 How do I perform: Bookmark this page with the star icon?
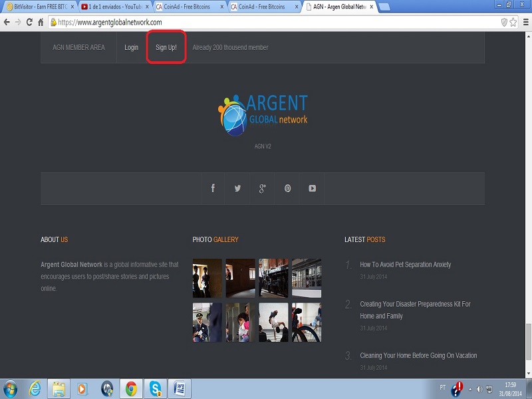[513, 23]
